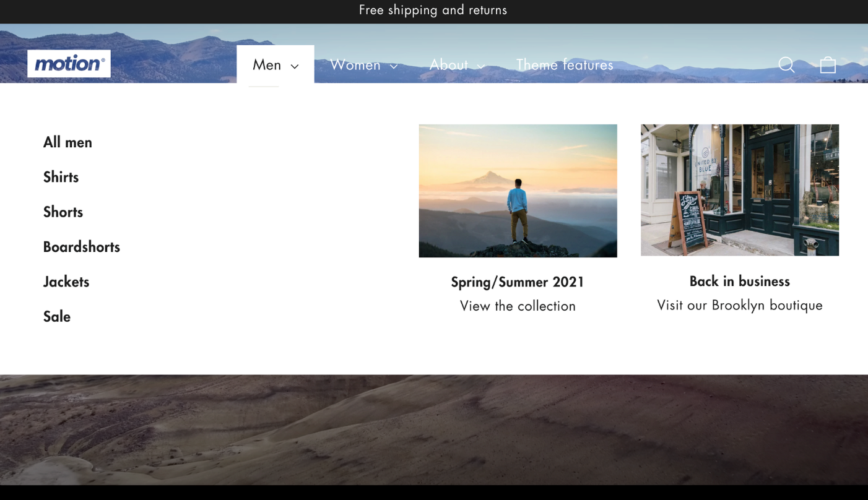Click Free shipping and returns announcement bar
Image resolution: width=868 pixels, height=500 pixels.
(x=433, y=10)
